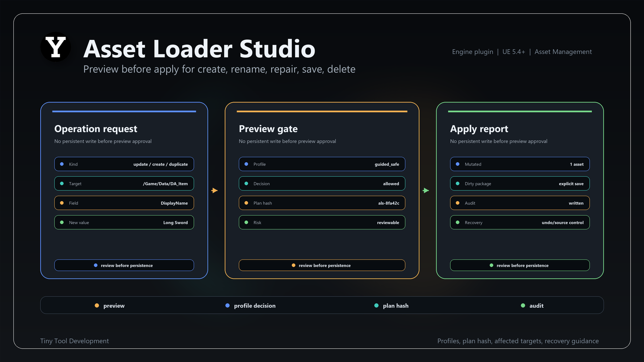Click the Y logo icon
The height and width of the screenshot is (362, 644).
pos(56,47)
